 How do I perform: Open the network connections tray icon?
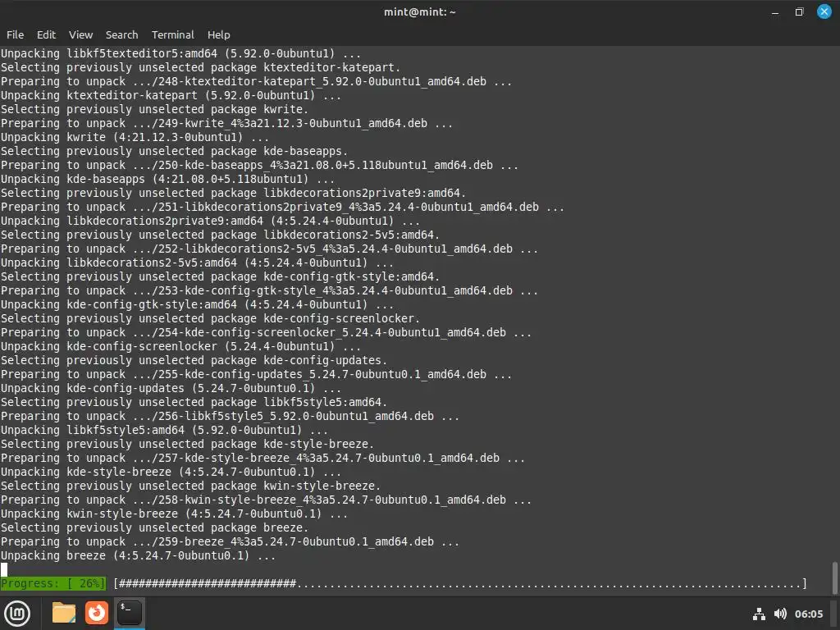click(759, 614)
